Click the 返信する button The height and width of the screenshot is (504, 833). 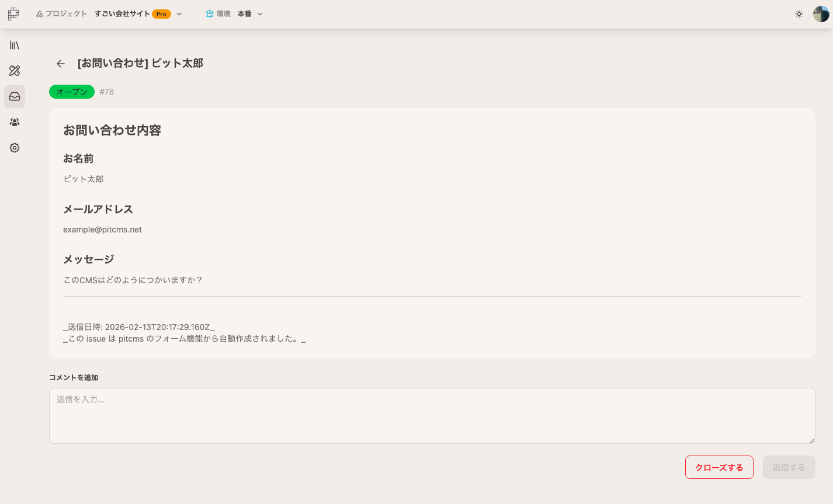789,467
